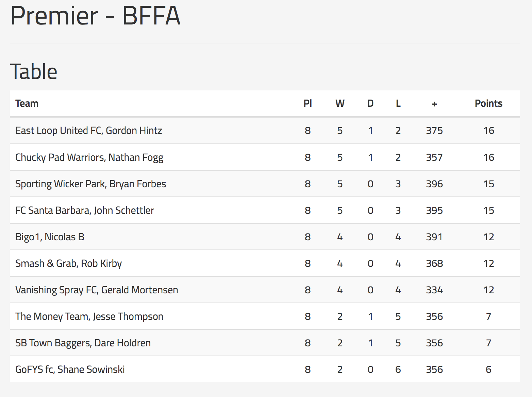Open East Loop United FC team row
The image size is (532, 397).
pos(265,131)
